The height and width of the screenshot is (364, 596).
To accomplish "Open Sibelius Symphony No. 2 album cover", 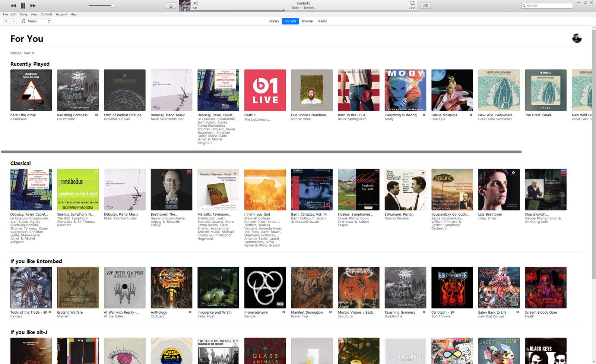I will coord(78,190).
